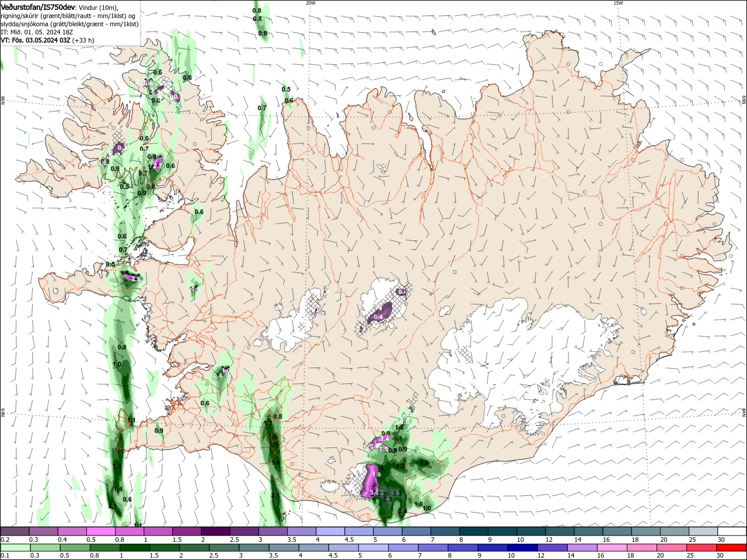
Task: Click the top legend swatch labeled 0.2
Action: (15, 531)
